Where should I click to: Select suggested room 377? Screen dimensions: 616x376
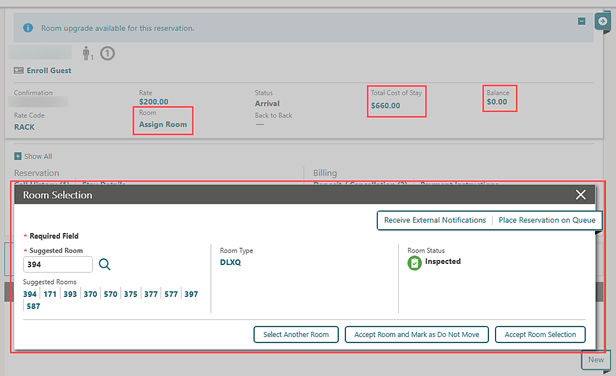[x=151, y=294]
